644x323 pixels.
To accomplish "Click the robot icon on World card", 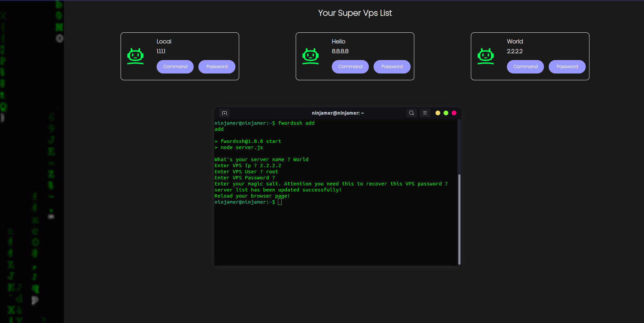I will tap(486, 56).
